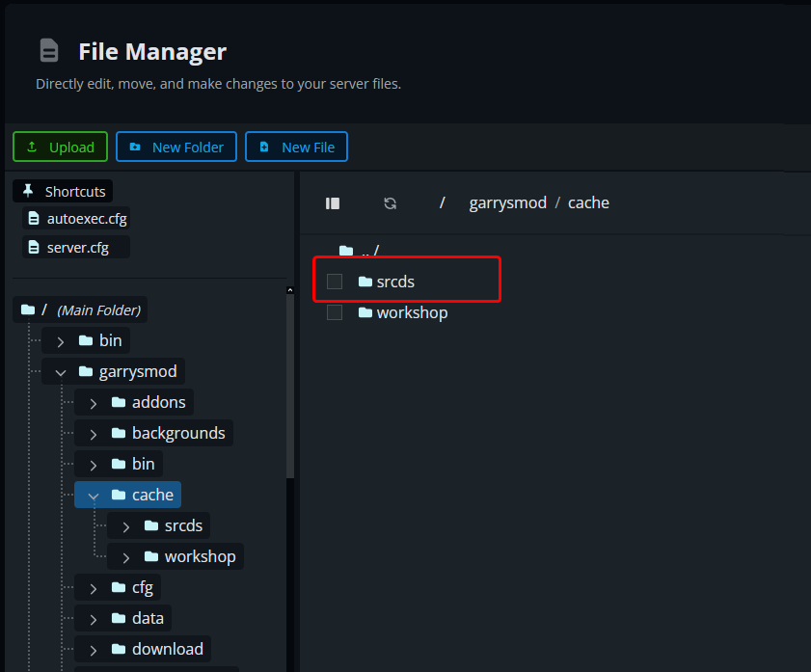Click autoexec.cfg file icon

34,219
